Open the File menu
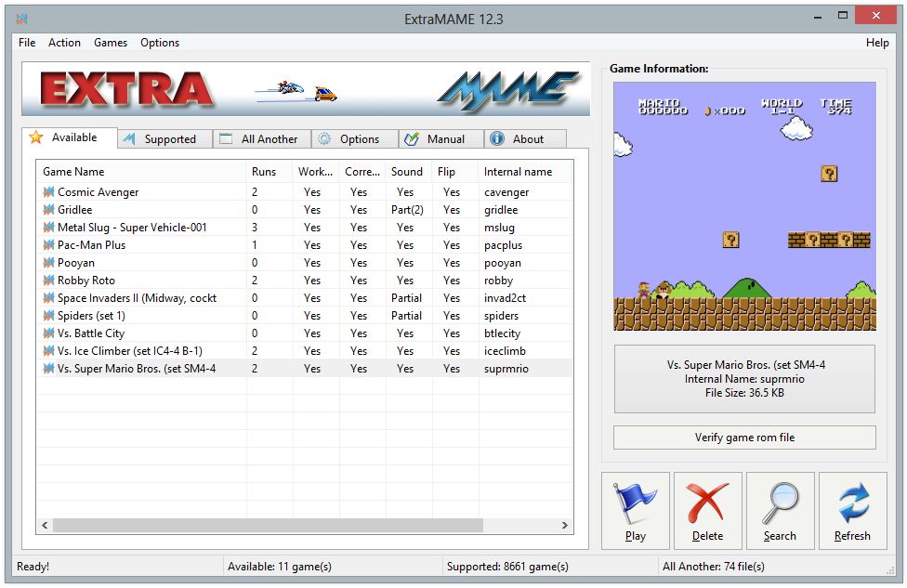Viewport: 907px width, 588px height. pyautogui.click(x=27, y=43)
